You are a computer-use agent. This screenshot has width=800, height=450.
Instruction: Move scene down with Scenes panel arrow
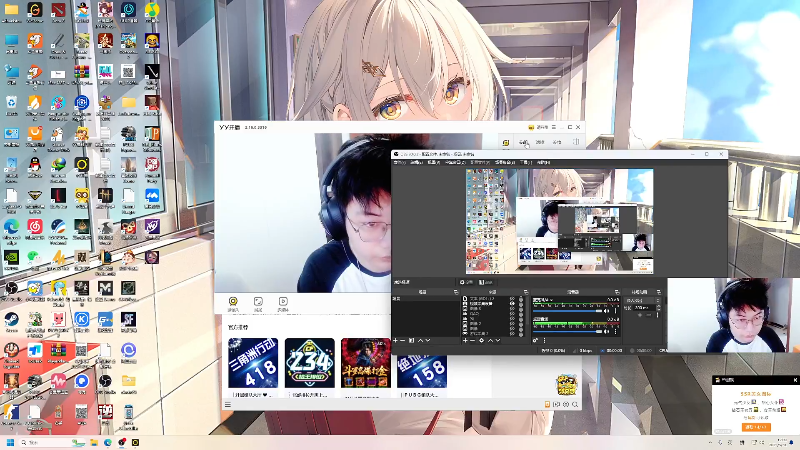[428, 340]
